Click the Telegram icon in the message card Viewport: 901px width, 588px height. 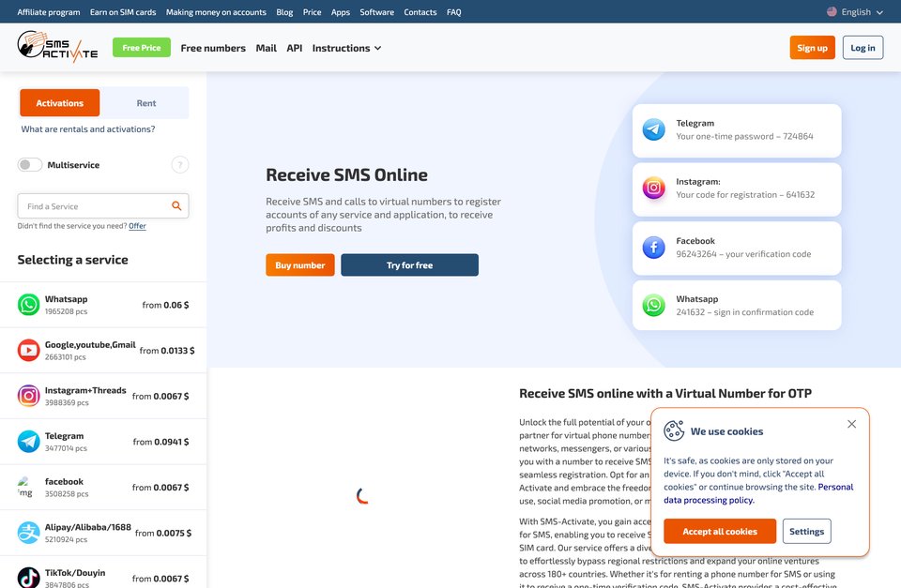(653, 129)
